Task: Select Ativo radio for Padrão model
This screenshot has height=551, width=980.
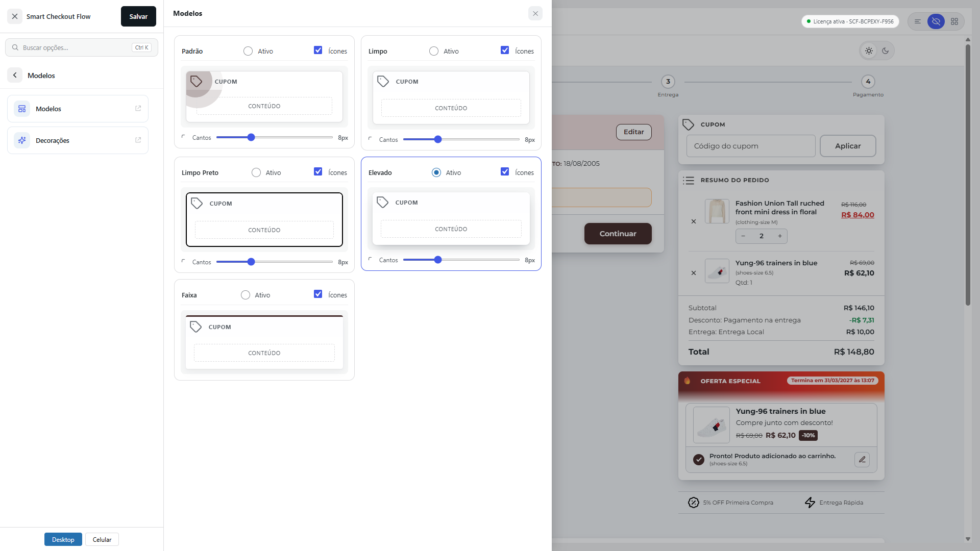Action: click(248, 51)
